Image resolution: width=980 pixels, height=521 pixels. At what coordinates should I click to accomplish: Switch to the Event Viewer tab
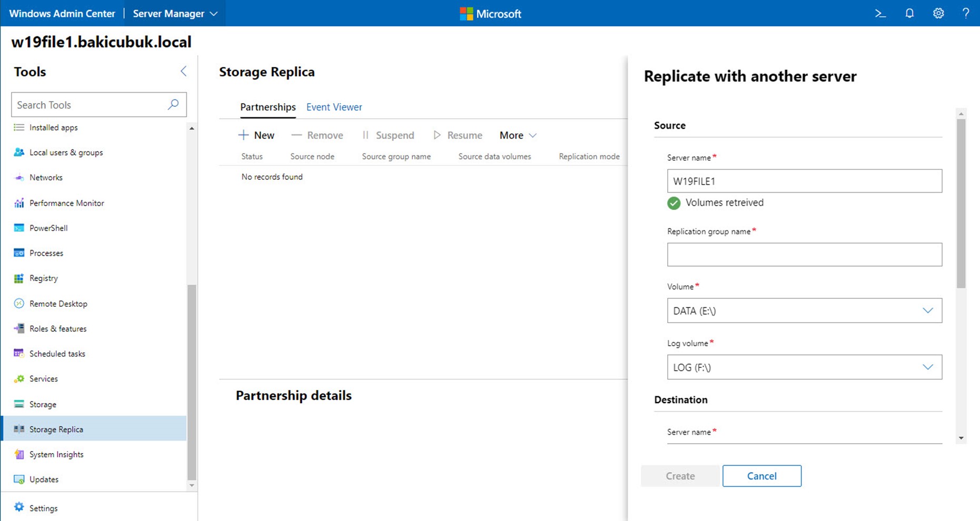334,107
